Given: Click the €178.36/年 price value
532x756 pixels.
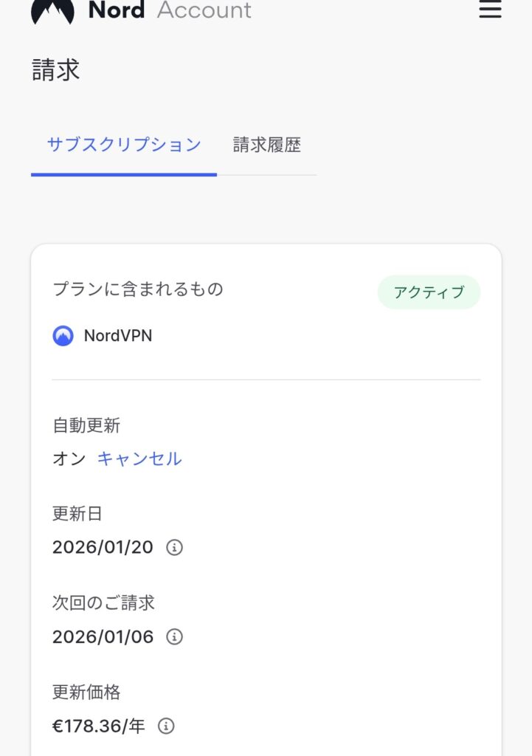Looking at the screenshot, I should coord(99,726).
